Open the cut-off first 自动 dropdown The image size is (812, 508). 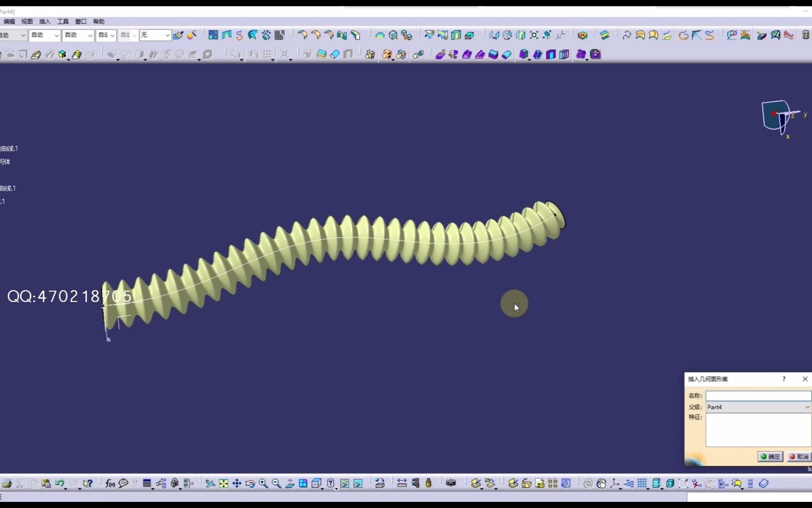pos(13,35)
